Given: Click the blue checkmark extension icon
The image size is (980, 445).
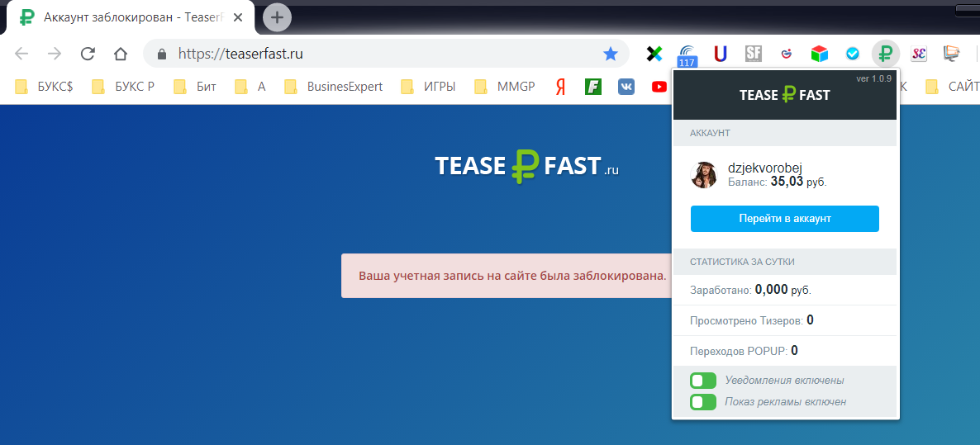Looking at the screenshot, I should (x=852, y=54).
